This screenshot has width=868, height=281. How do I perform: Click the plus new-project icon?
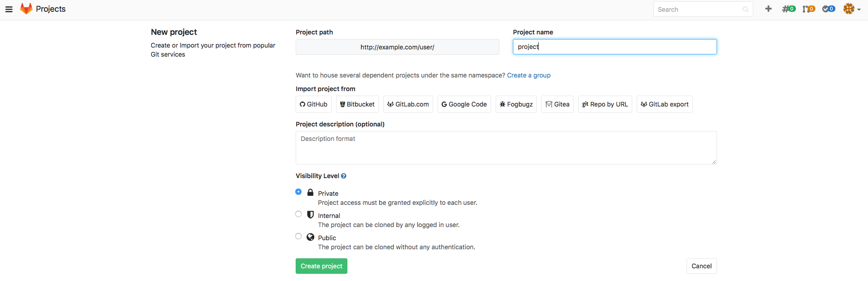[x=768, y=9]
